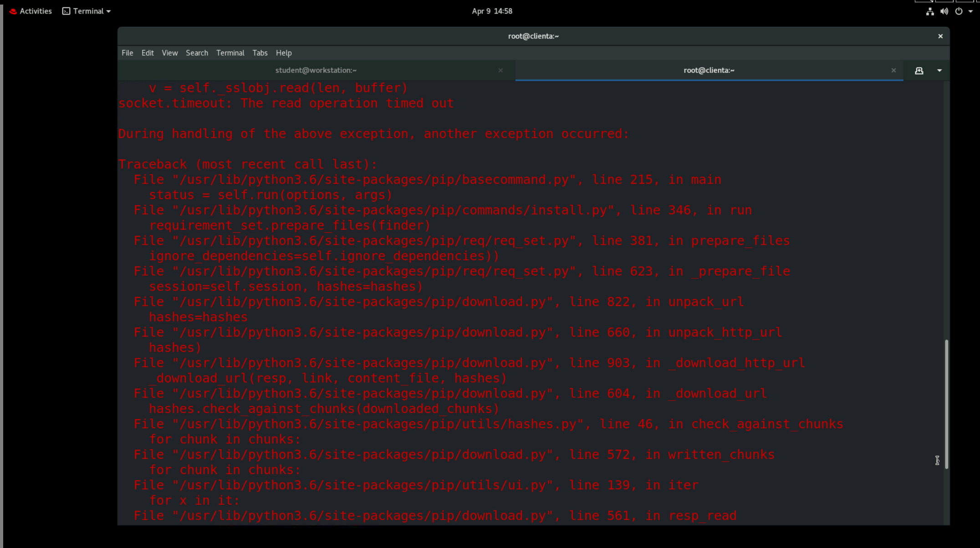Open the File menu
Screen dimensions: 980x548
point(127,53)
